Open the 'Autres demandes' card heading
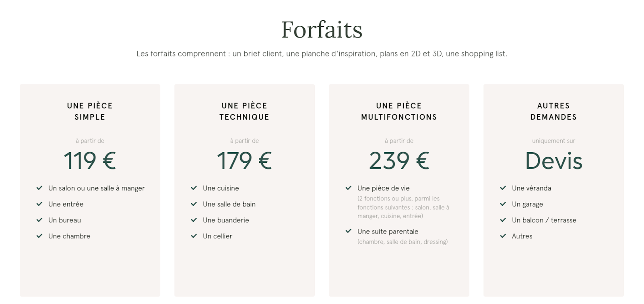This screenshot has width=644, height=304. click(x=553, y=112)
